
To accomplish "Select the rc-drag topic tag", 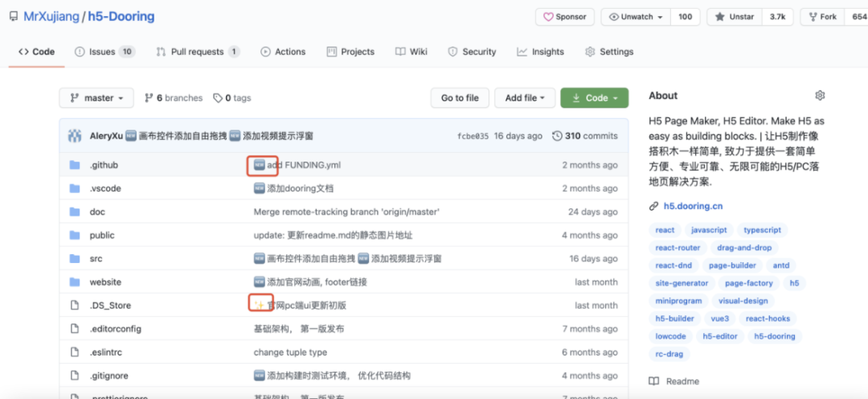I will pos(669,354).
